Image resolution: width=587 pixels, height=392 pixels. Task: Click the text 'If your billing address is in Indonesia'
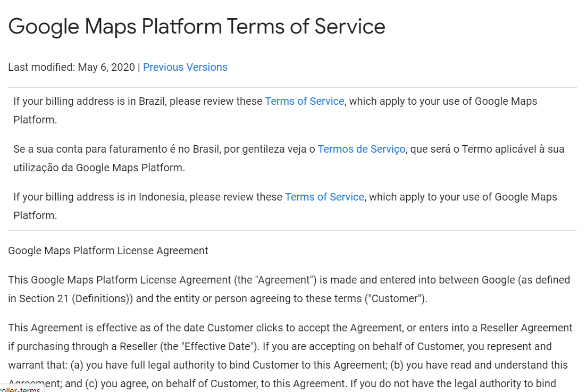click(100, 197)
